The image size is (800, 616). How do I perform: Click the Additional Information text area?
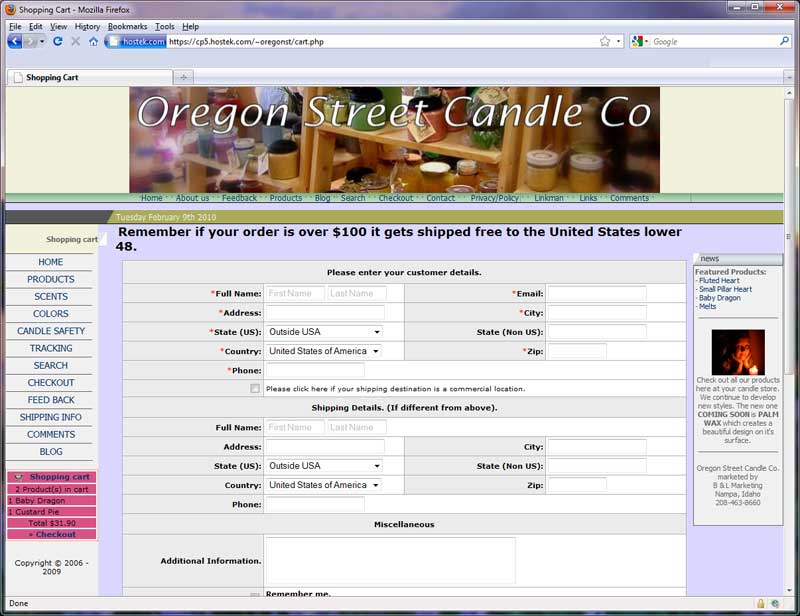click(390, 560)
